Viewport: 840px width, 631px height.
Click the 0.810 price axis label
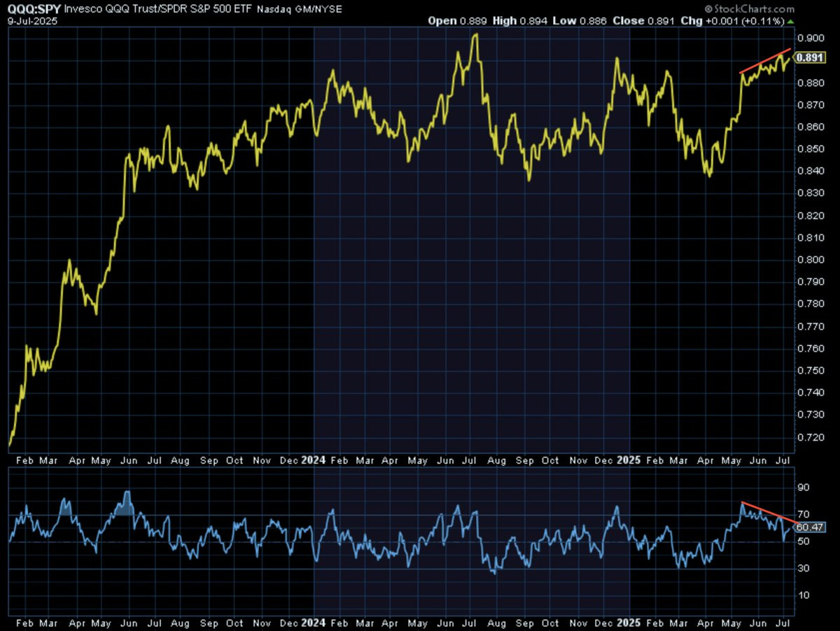click(811, 238)
